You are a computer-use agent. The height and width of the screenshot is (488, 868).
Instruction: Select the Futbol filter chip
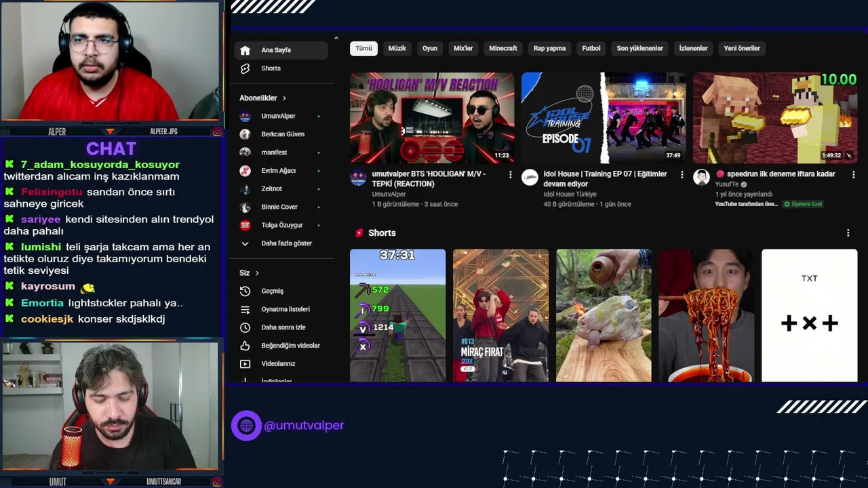coord(591,48)
